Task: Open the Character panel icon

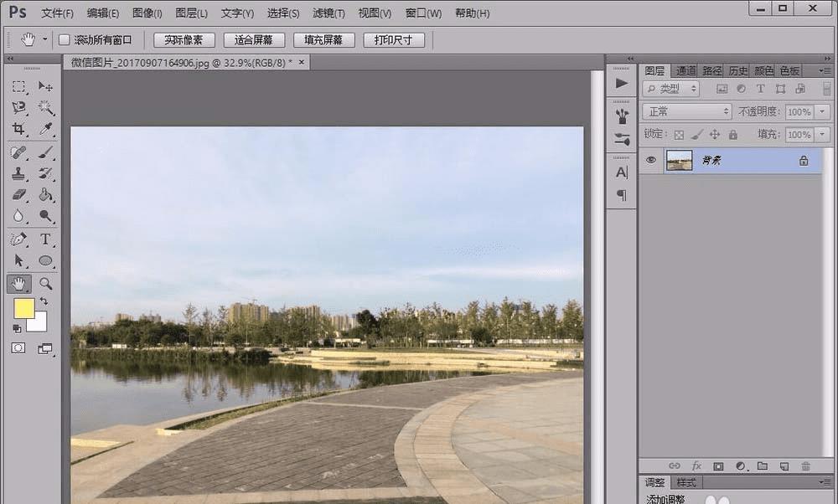Action: (622, 172)
